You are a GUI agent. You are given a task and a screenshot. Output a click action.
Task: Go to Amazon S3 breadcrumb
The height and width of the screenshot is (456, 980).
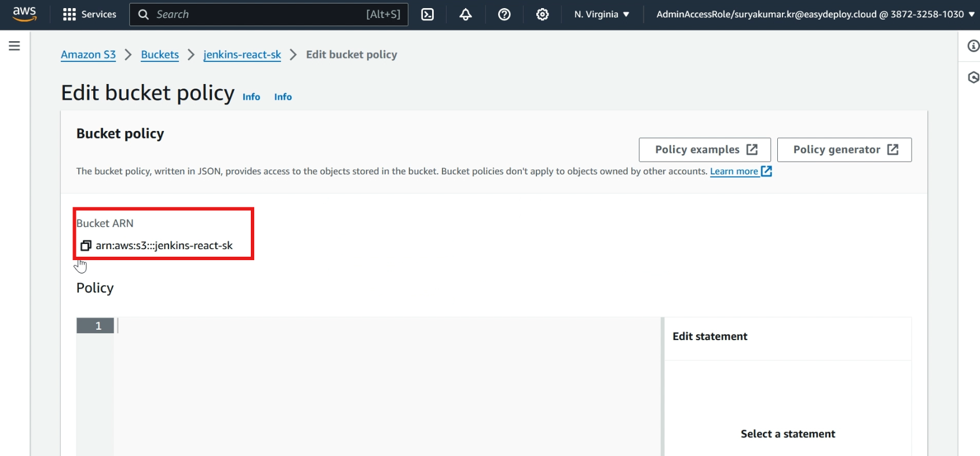[x=88, y=54]
